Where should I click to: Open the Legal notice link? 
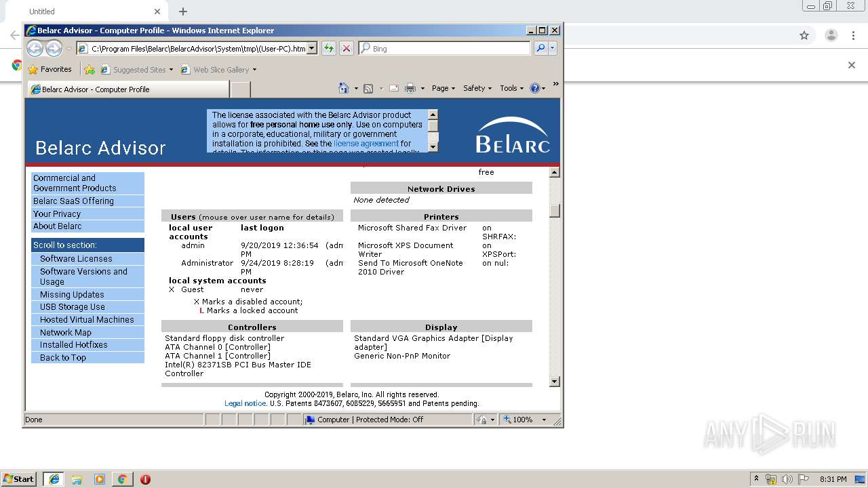click(x=245, y=403)
